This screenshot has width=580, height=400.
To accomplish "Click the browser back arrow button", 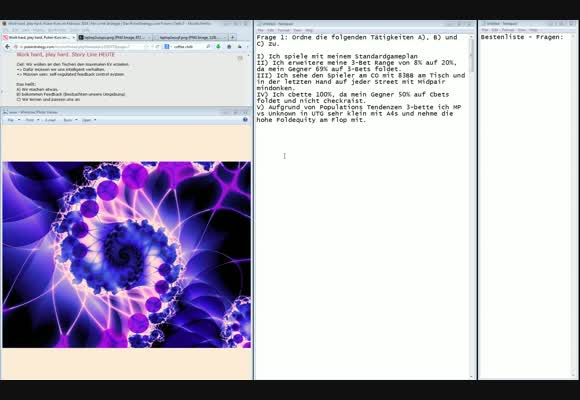I will click(x=7, y=47).
